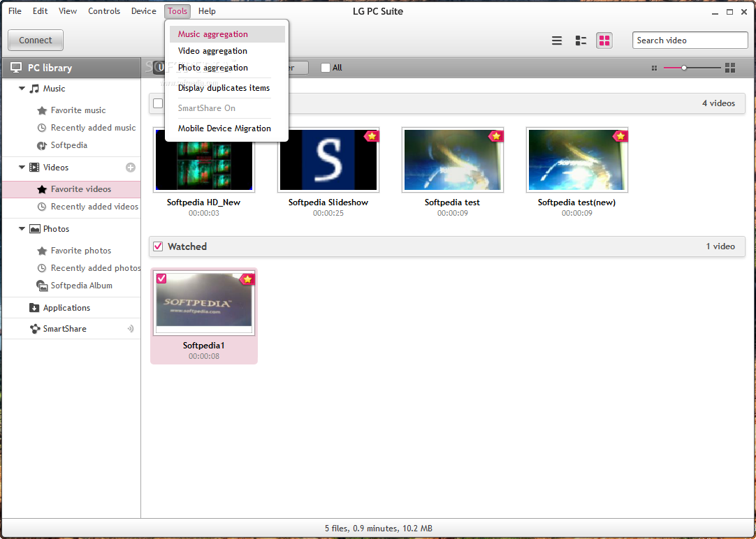This screenshot has height=539, width=756.
Task: Choose Photo aggregation from Tools menu
Action: point(227,68)
